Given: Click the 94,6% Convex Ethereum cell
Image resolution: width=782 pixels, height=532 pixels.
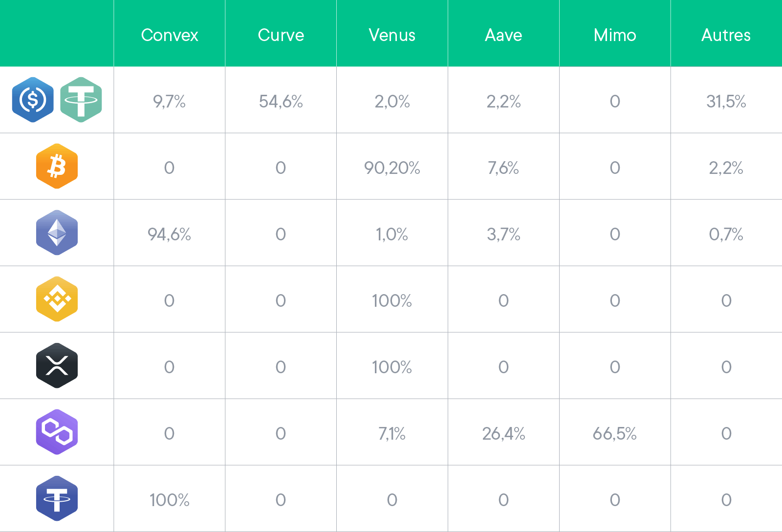Looking at the screenshot, I should pos(170,234).
